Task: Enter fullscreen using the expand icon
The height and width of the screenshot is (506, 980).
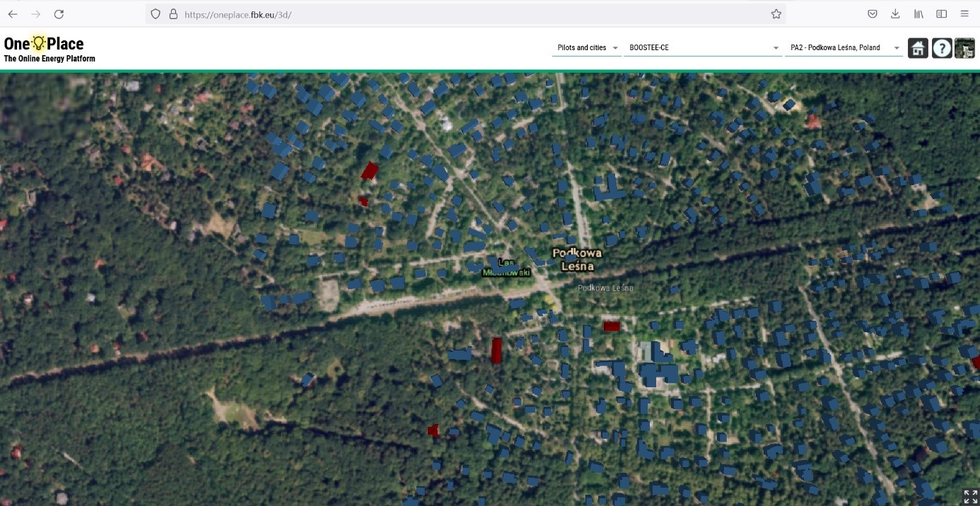Action: pos(970,496)
